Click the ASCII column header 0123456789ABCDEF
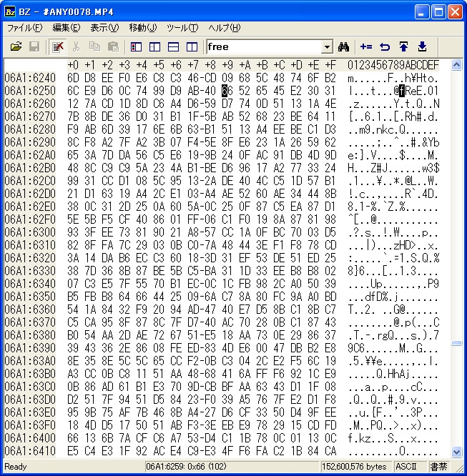The height and width of the screenshot is (476, 467). point(393,65)
